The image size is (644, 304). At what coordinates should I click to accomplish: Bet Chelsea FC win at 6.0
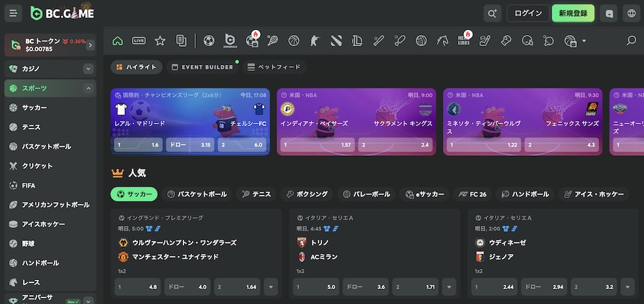coord(242,145)
